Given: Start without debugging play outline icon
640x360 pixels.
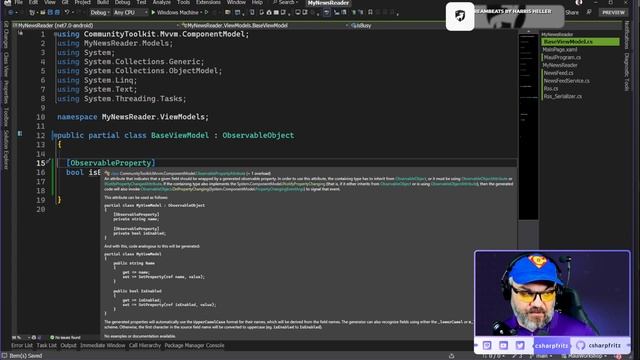Looking at the screenshot, I should pyautogui.click(x=207, y=13).
